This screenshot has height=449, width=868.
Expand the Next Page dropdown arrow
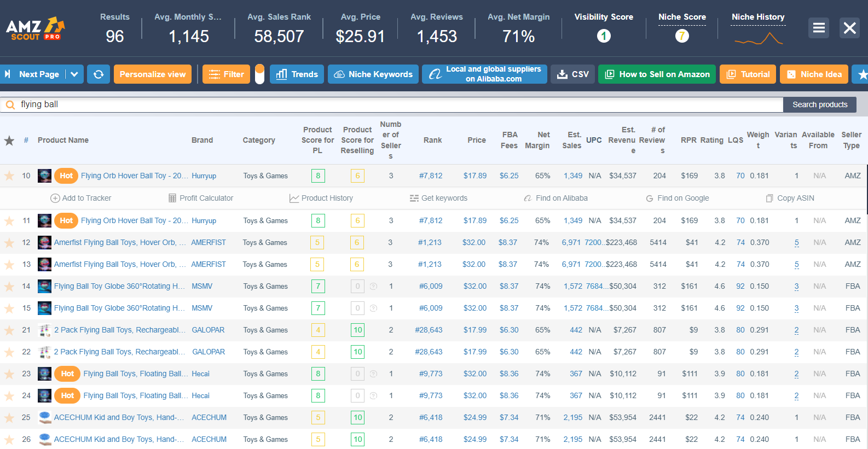[x=74, y=74]
